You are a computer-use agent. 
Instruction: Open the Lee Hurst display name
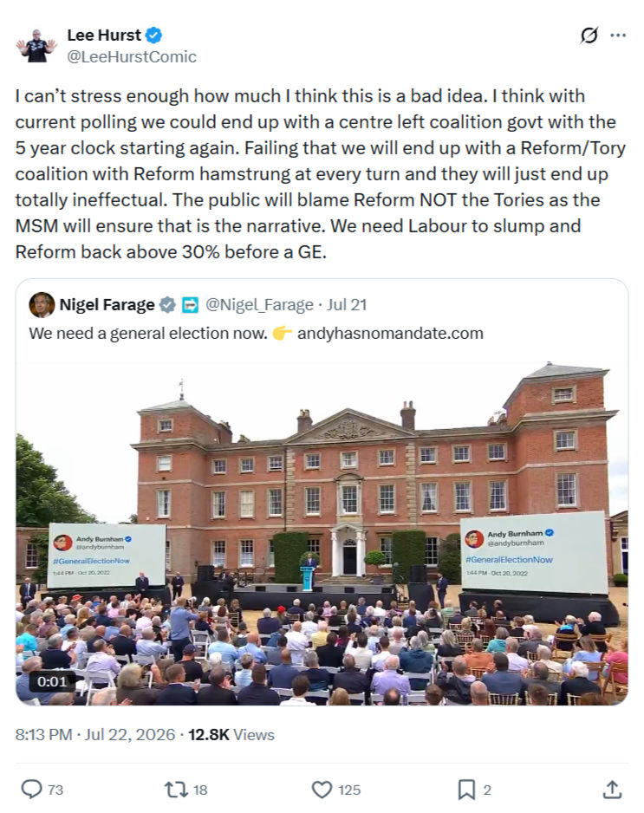[104, 35]
